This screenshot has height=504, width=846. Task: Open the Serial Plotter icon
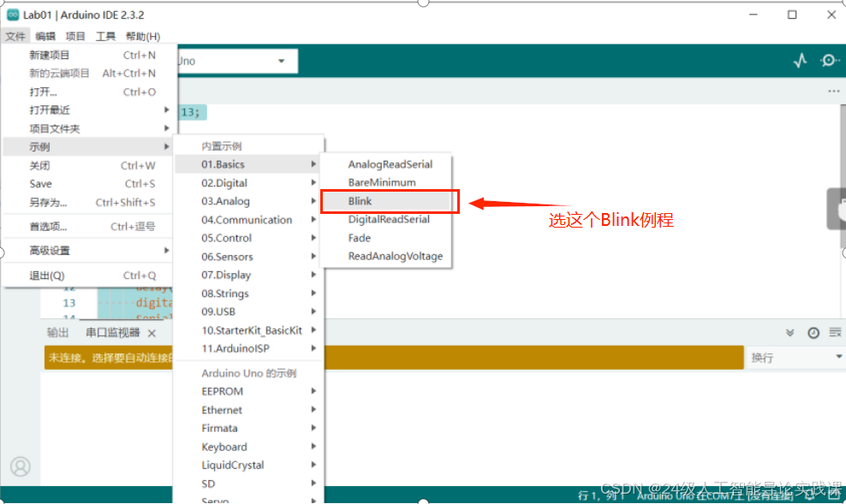[x=800, y=61]
